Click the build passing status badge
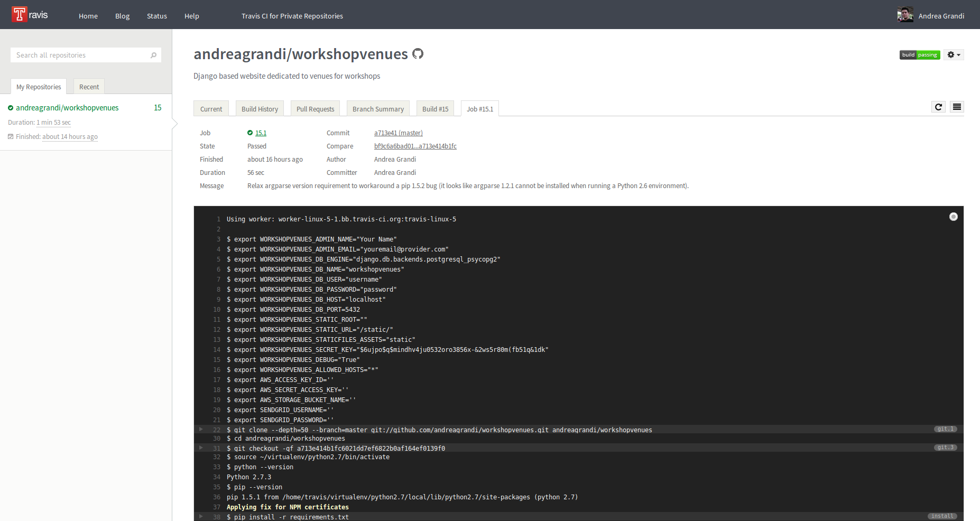Viewport: 980px width, 521px height. point(920,55)
